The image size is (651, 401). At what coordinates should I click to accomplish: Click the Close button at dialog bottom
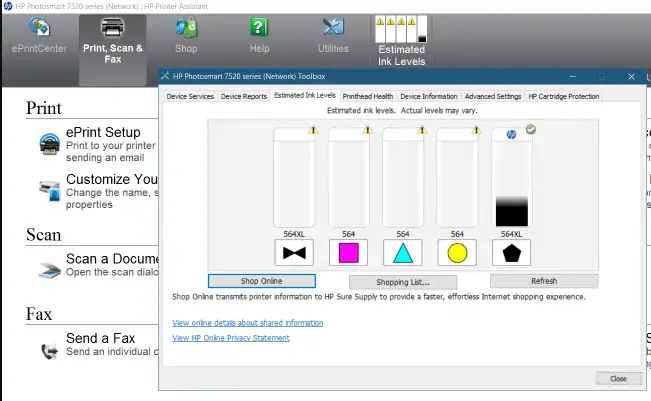click(618, 379)
